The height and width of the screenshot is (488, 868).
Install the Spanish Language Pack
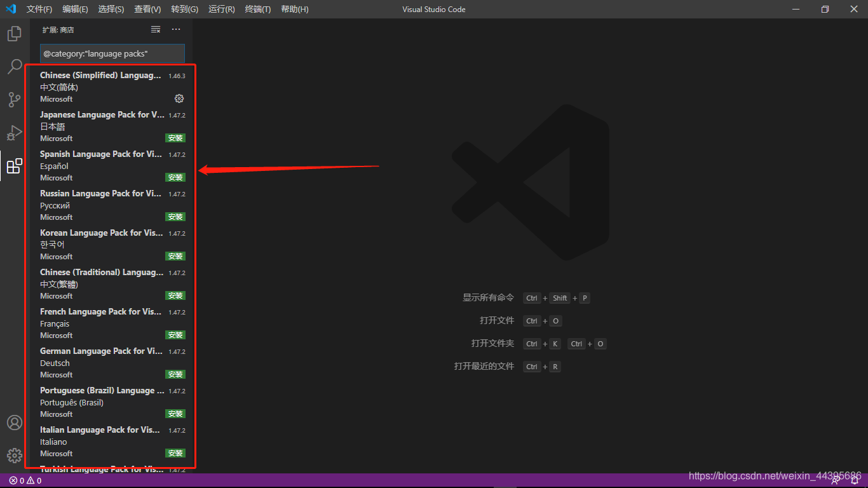175,177
